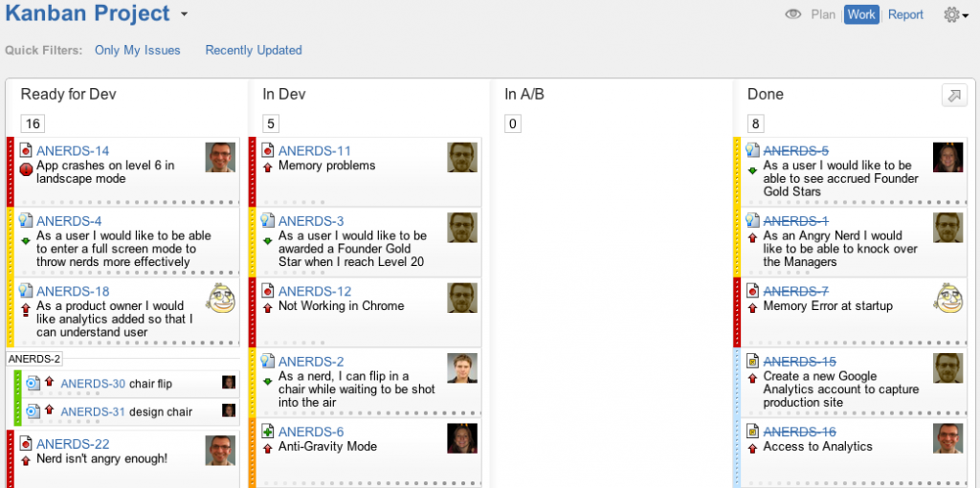Click the bug icon on ANERDS-14

click(27, 151)
